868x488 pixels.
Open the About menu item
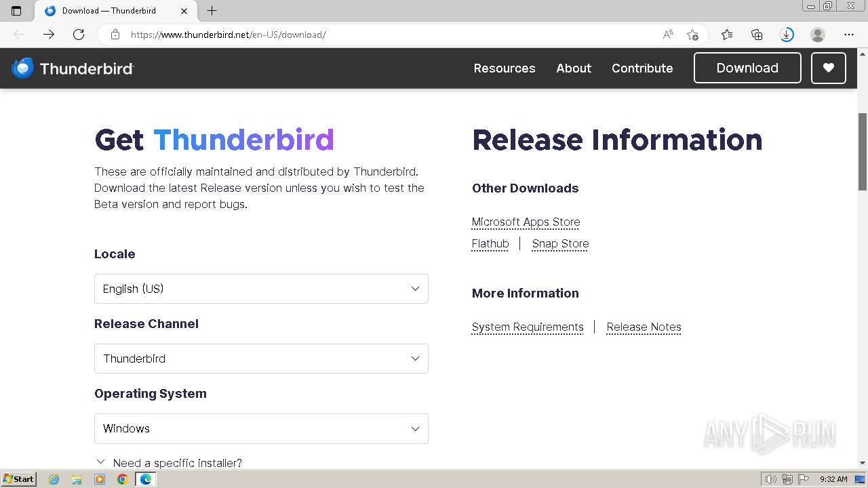click(574, 68)
